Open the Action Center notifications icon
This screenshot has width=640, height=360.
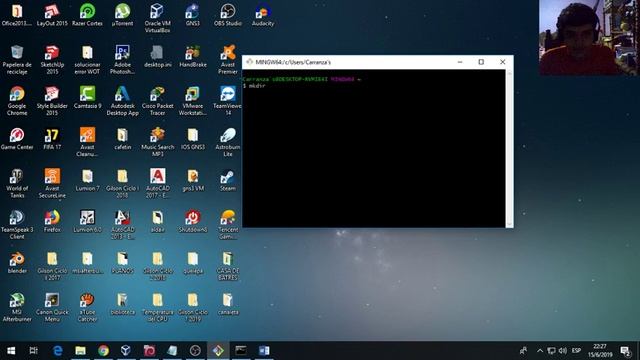pos(625,351)
